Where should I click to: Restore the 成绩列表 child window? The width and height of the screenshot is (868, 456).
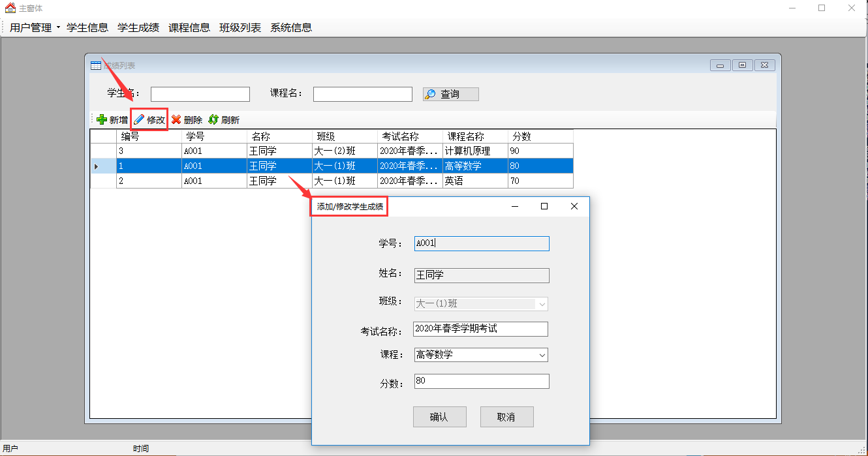coord(743,65)
